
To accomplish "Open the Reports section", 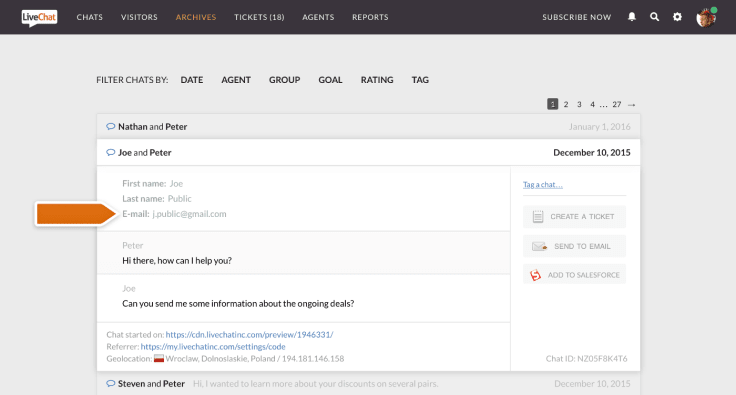I will click(370, 17).
